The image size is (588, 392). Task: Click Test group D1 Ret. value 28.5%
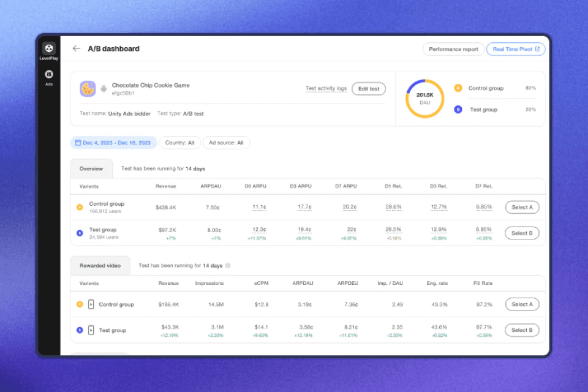(x=394, y=230)
